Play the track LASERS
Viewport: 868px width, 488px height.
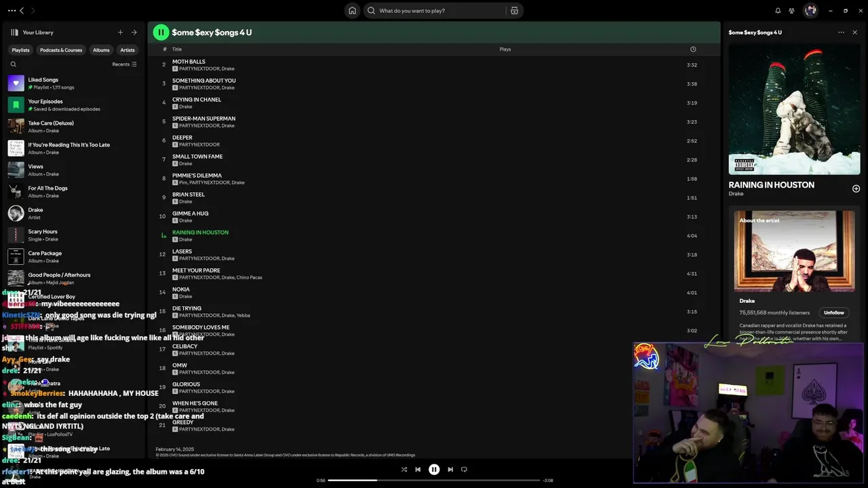pos(434,255)
